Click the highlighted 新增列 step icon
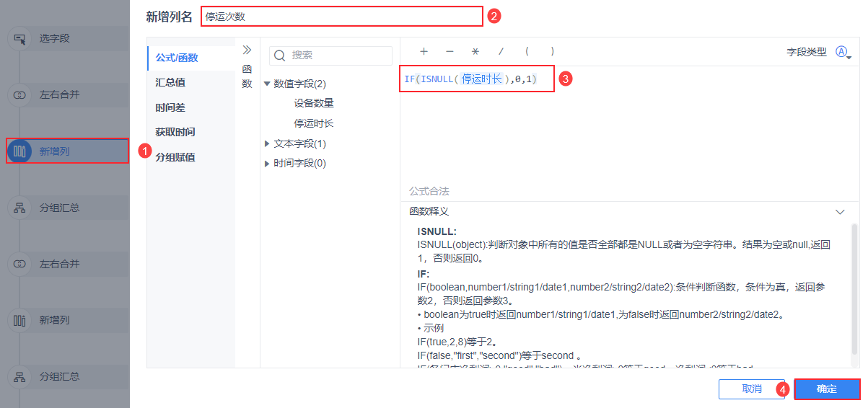868x408 pixels. pos(19,151)
